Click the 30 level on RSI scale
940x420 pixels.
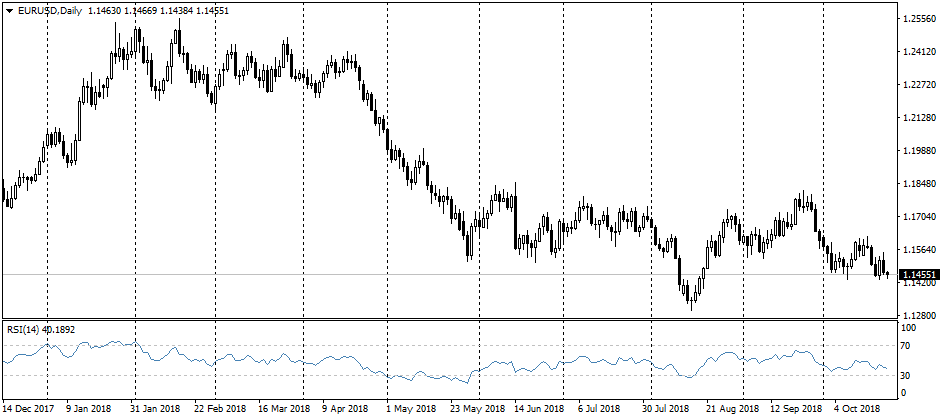coord(906,376)
